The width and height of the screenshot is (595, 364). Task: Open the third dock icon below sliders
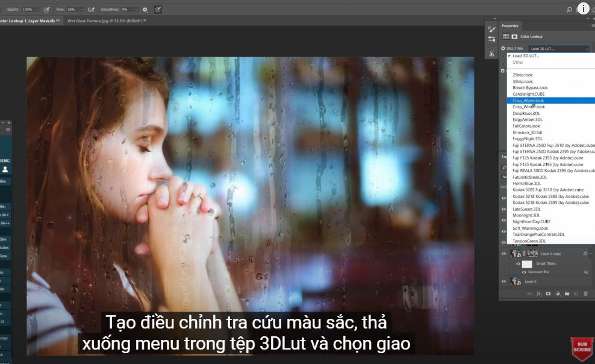(492, 54)
